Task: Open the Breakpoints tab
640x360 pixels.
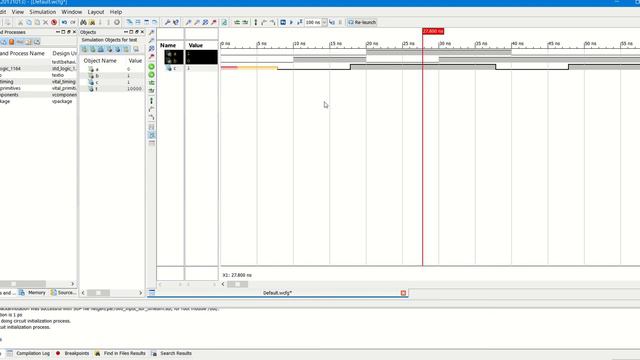Action: (x=72, y=353)
